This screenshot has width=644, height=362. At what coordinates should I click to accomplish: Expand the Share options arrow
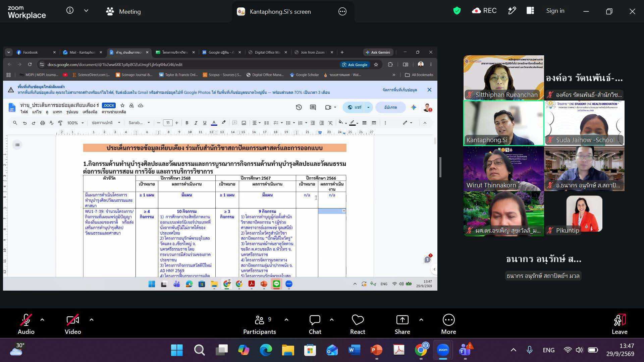(x=421, y=320)
